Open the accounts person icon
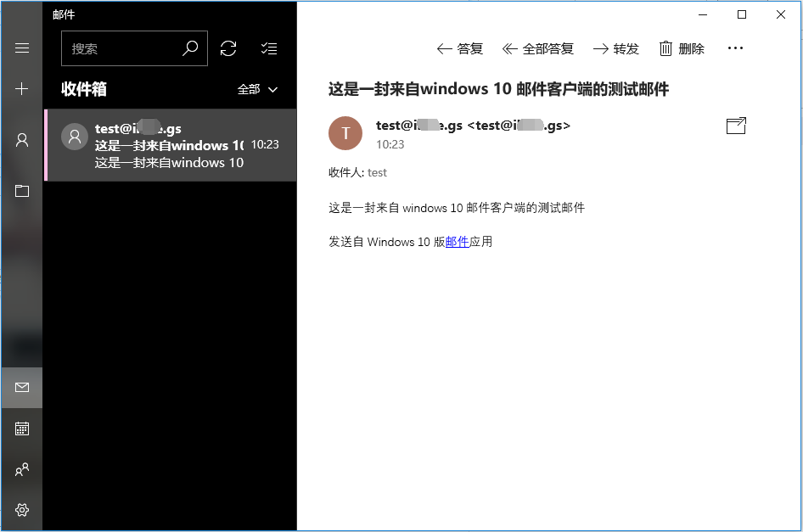This screenshot has width=803, height=532. (22, 140)
